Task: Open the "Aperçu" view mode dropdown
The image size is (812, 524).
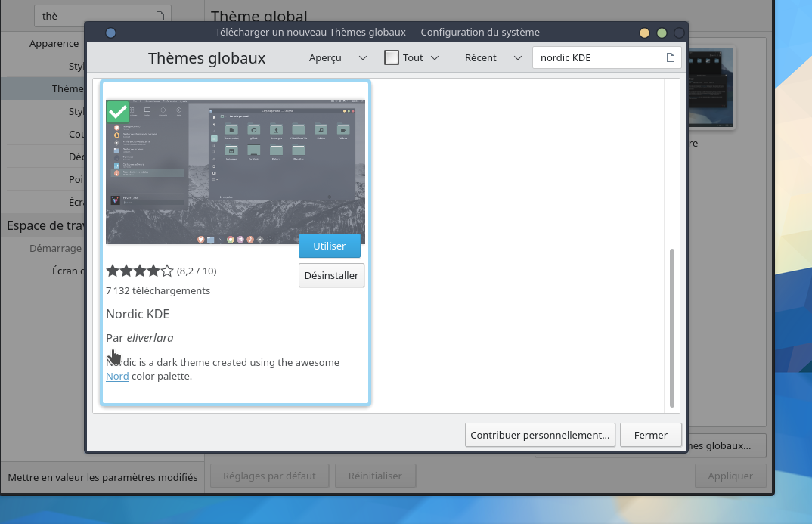Action: click(x=338, y=57)
